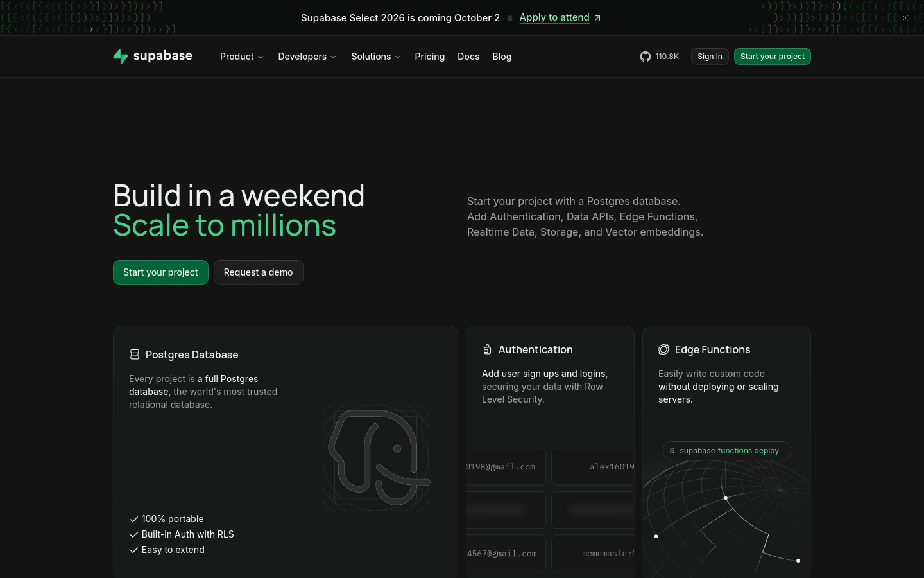Click the 0198@gmail.com cell
The image size is (924, 578).
pos(506,467)
